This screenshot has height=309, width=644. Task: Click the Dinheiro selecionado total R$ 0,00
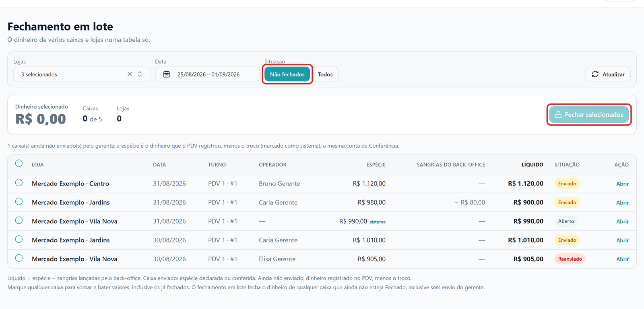[41, 119]
